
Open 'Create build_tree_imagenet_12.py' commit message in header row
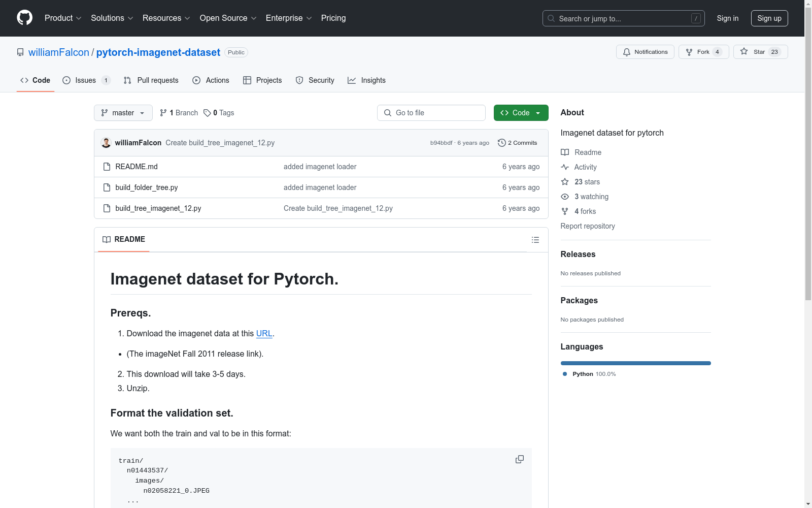[220, 143]
